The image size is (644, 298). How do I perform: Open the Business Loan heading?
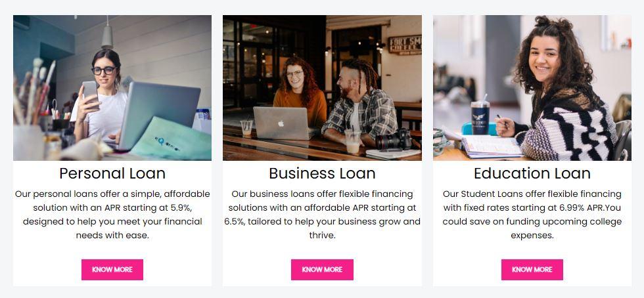pos(322,173)
